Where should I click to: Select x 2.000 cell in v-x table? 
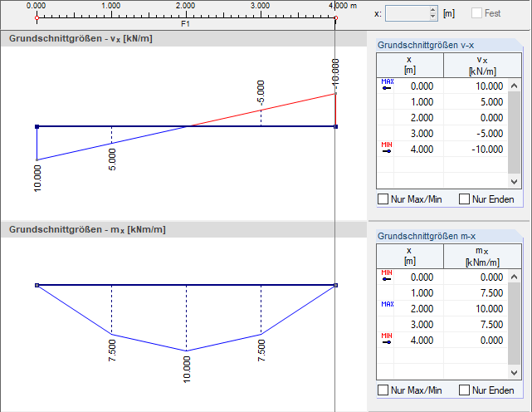click(x=418, y=117)
